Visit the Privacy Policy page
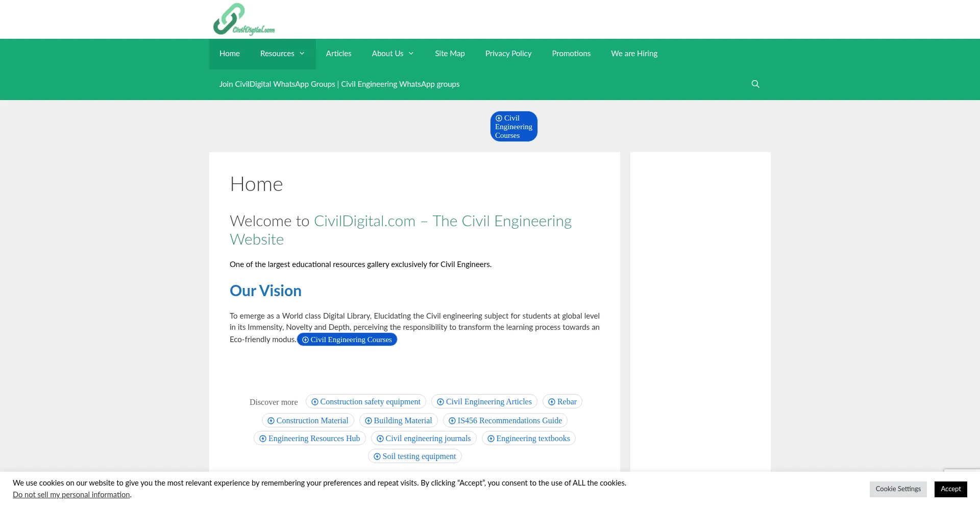Viewport: 980px width, 507px height. click(508, 54)
